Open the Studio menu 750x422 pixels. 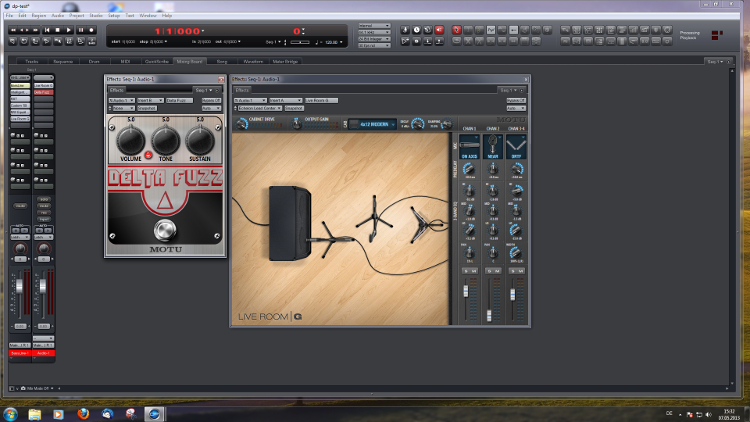click(96, 15)
